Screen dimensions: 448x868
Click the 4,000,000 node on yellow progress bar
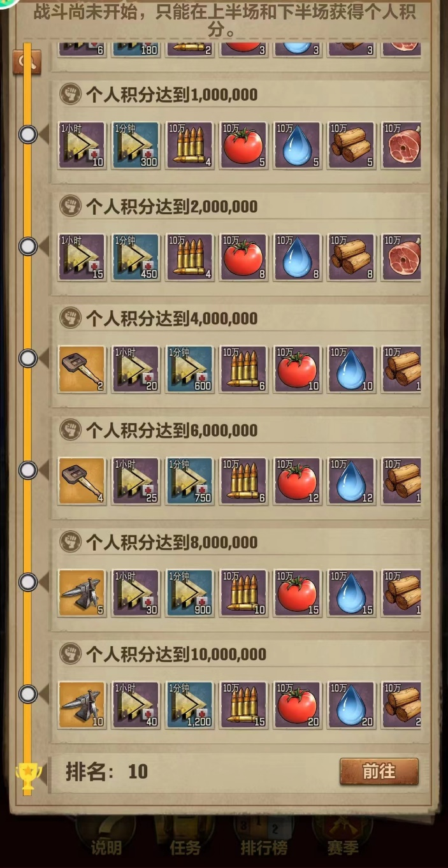click(27, 358)
